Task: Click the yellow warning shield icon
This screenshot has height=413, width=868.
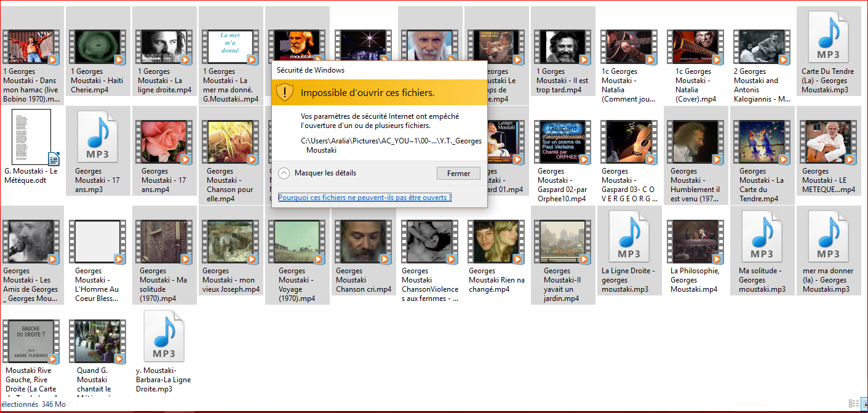Action: [284, 92]
